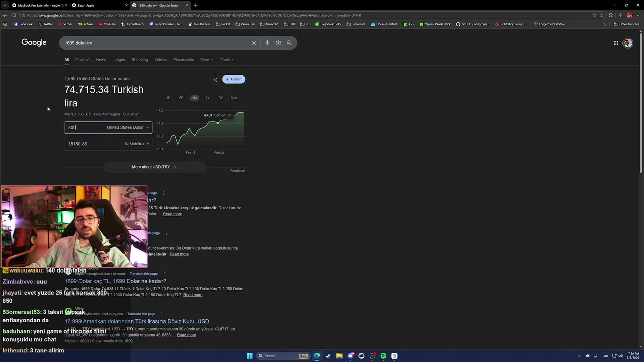The image size is (644, 362).
Task: Open the YouTube bookmark
Action: (x=107, y=24)
